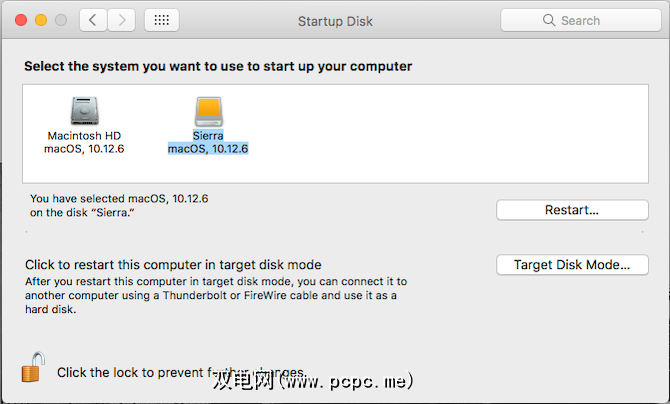Show all preferences with grid button
Viewport: 670px width, 404px height.
[162, 20]
